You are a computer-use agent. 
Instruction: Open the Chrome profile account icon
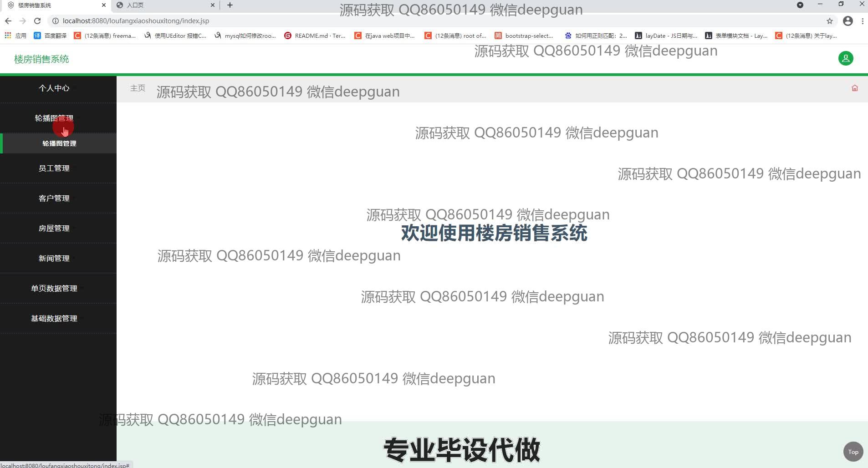848,21
